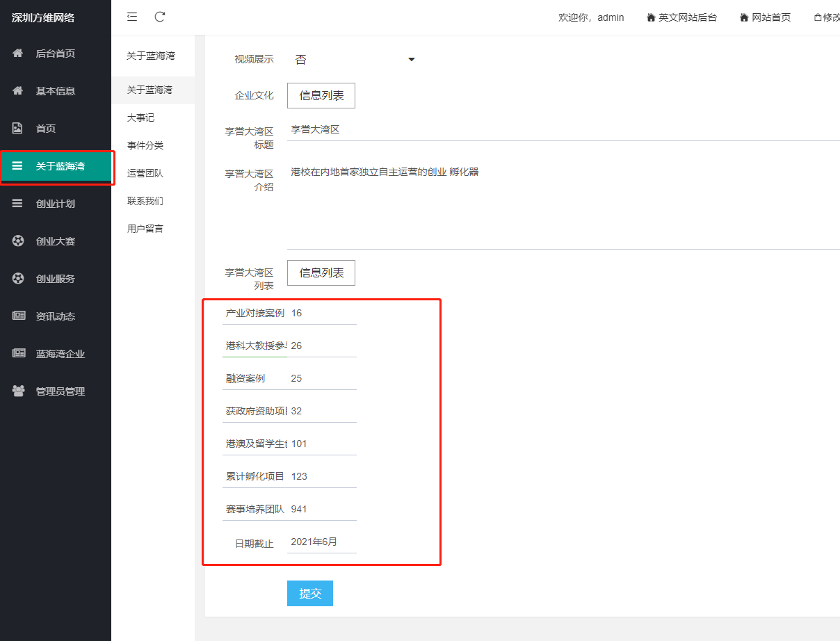
Task: Click the home icon beside 后台首页
Action: coord(18,54)
